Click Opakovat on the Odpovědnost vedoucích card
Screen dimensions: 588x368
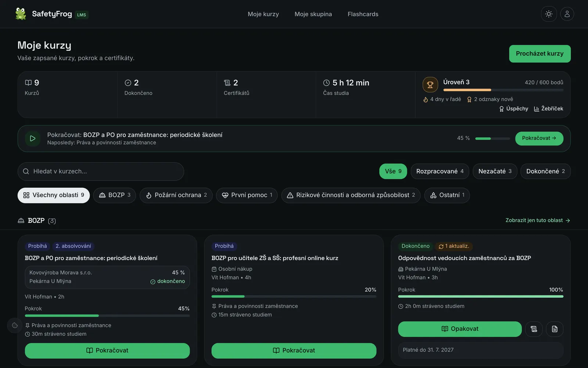[460, 329]
